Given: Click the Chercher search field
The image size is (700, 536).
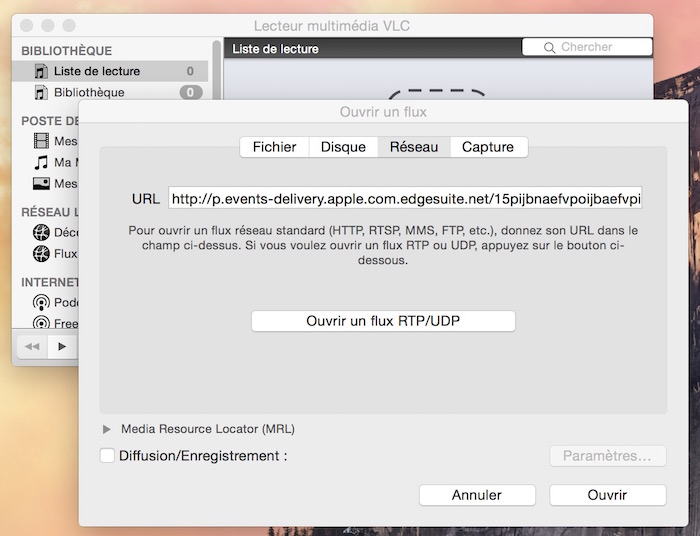Looking at the screenshot, I should (587, 47).
